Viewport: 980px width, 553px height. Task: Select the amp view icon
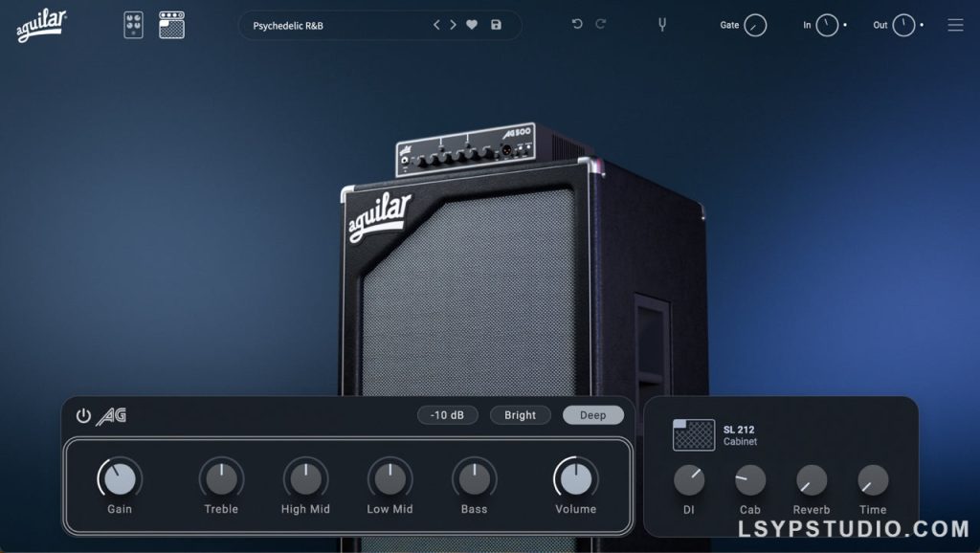[171, 25]
